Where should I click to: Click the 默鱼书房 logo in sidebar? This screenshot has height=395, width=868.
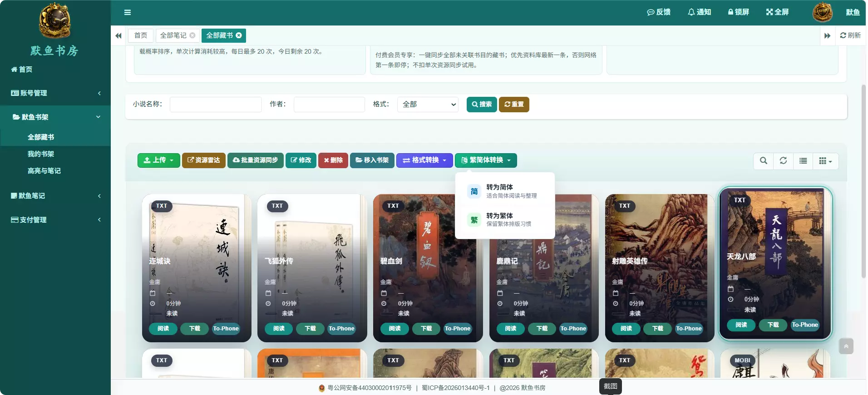tap(55, 29)
